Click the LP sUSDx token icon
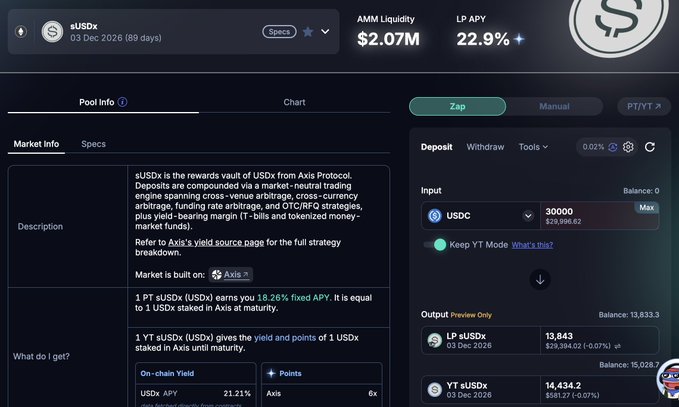Screen dimensions: 679x407 click(435, 341)
